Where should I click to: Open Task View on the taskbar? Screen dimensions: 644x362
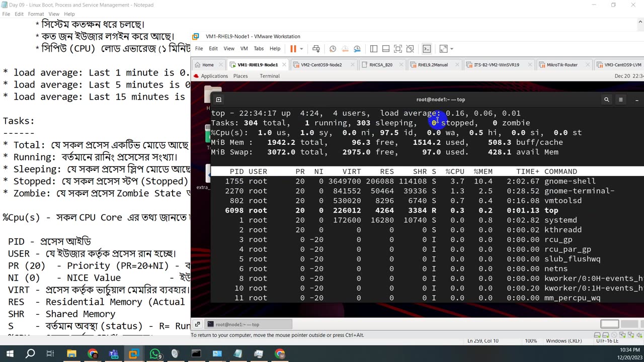(x=50, y=354)
